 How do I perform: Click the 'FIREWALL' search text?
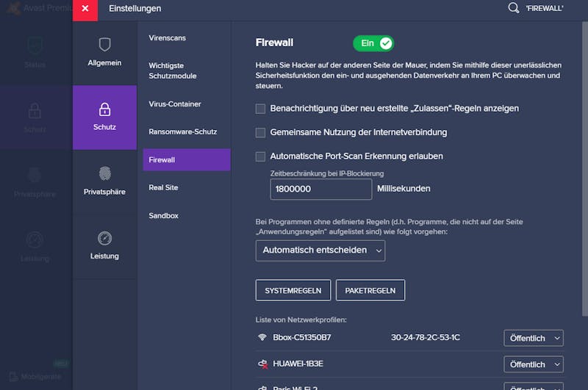click(x=544, y=8)
